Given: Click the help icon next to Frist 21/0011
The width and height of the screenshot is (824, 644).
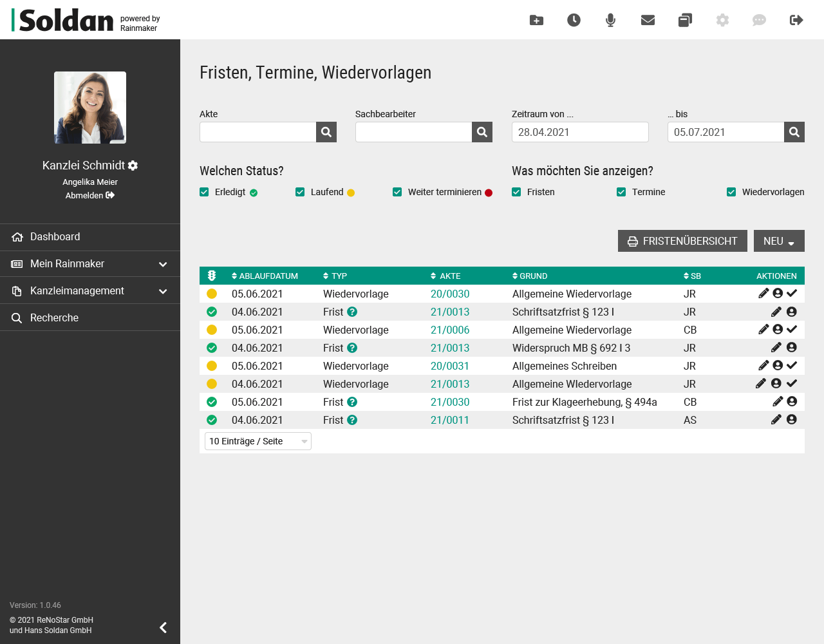Looking at the screenshot, I should click(352, 420).
